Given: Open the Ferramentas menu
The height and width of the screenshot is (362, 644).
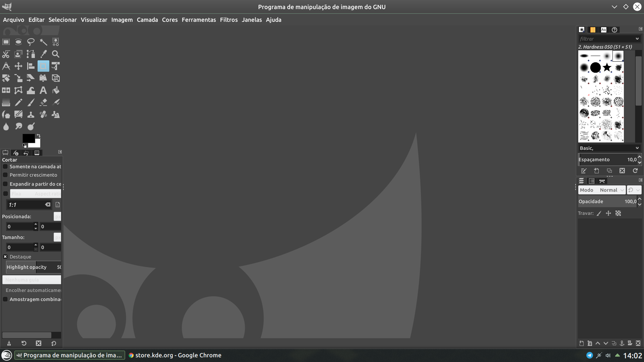Looking at the screenshot, I should (199, 20).
